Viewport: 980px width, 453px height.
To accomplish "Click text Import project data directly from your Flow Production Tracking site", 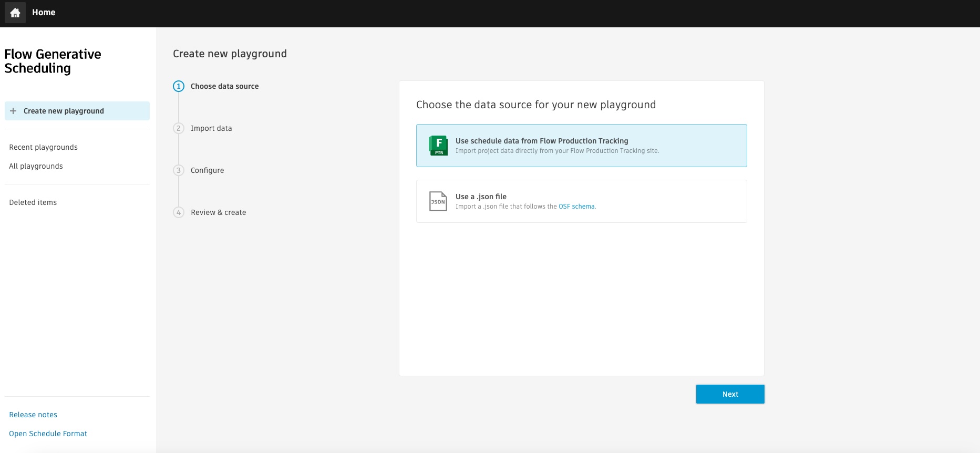I will point(557,151).
